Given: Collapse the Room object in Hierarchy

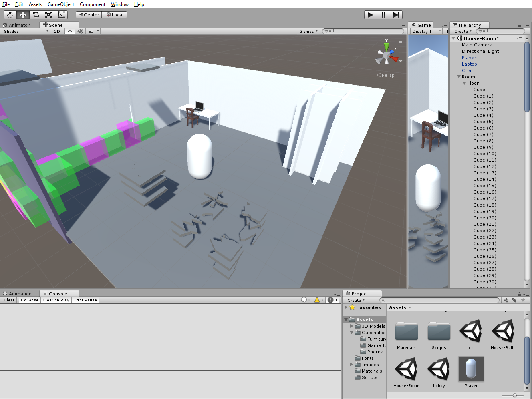Looking at the screenshot, I should click(x=459, y=77).
